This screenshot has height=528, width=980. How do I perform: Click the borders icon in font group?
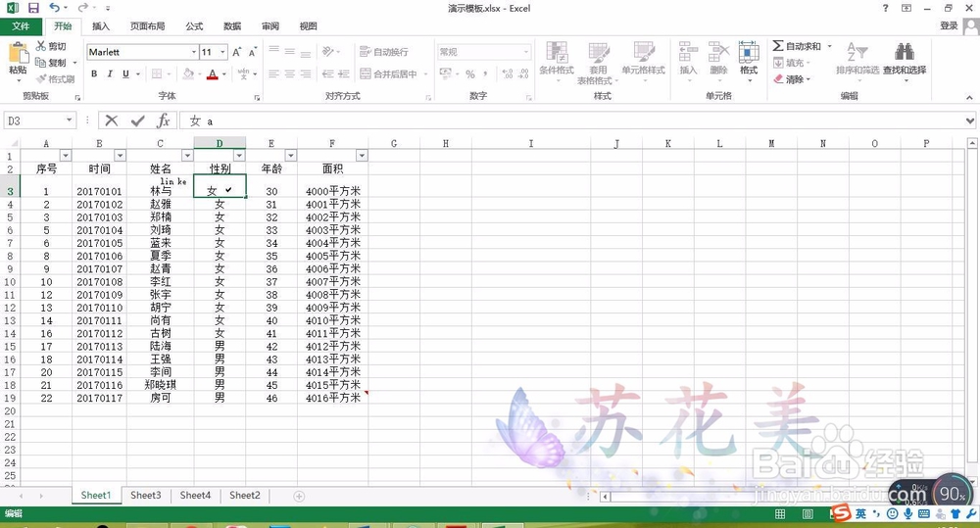(x=156, y=73)
